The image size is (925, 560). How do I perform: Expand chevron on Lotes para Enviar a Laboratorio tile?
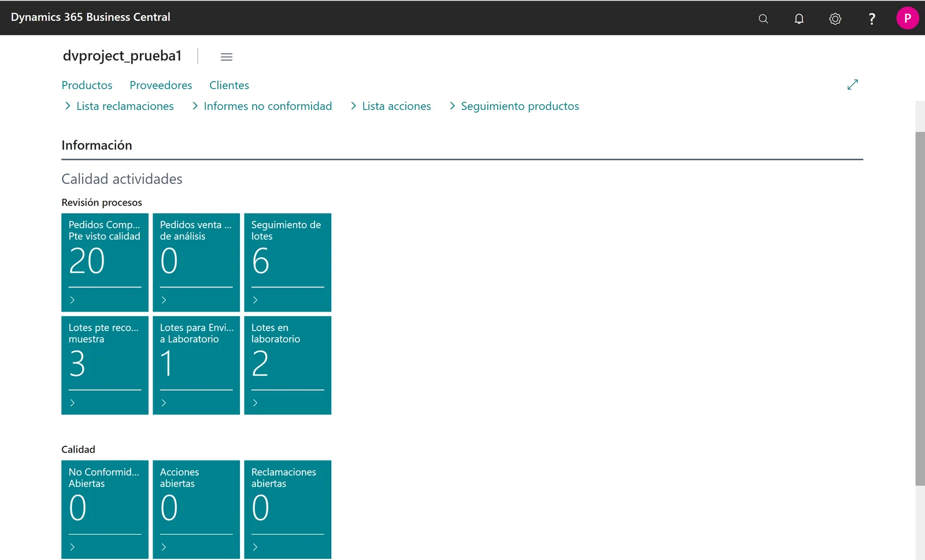(x=164, y=403)
